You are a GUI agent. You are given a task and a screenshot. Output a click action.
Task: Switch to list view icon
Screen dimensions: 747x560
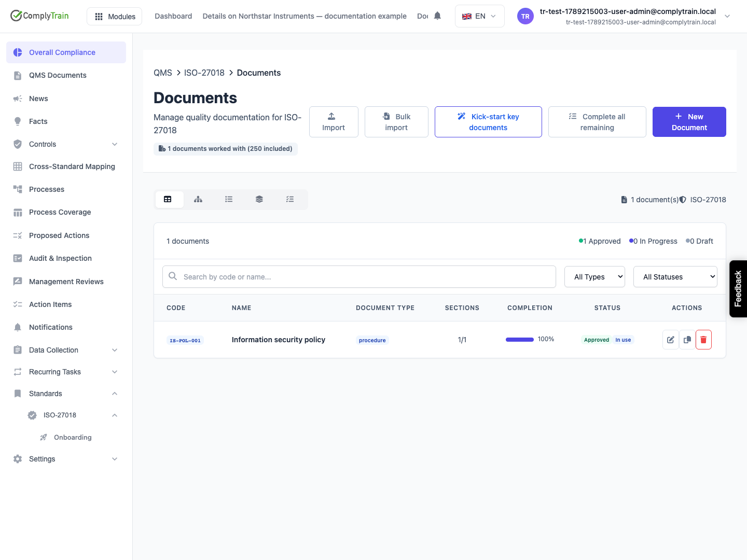click(x=229, y=199)
